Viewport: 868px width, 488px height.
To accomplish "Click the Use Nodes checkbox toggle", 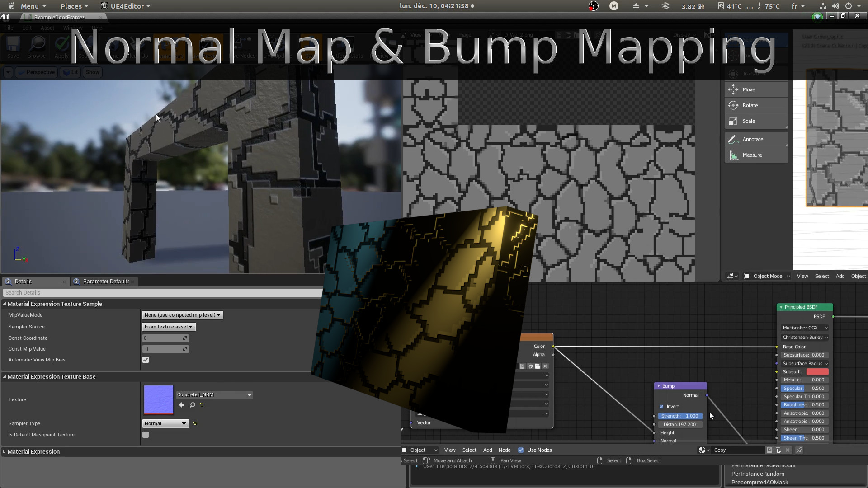I will tap(520, 450).
